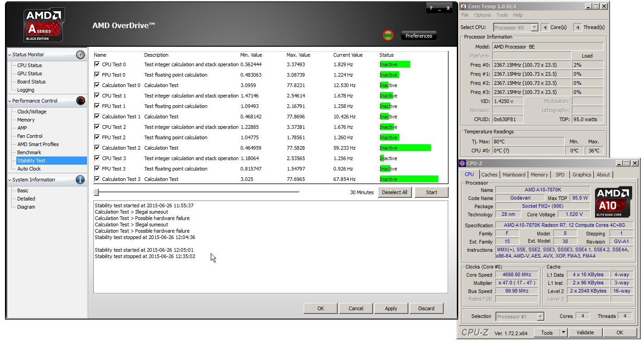Open the Options menu in Core Temp
This screenshot has width=644, height=342.
tap(483, 15)
